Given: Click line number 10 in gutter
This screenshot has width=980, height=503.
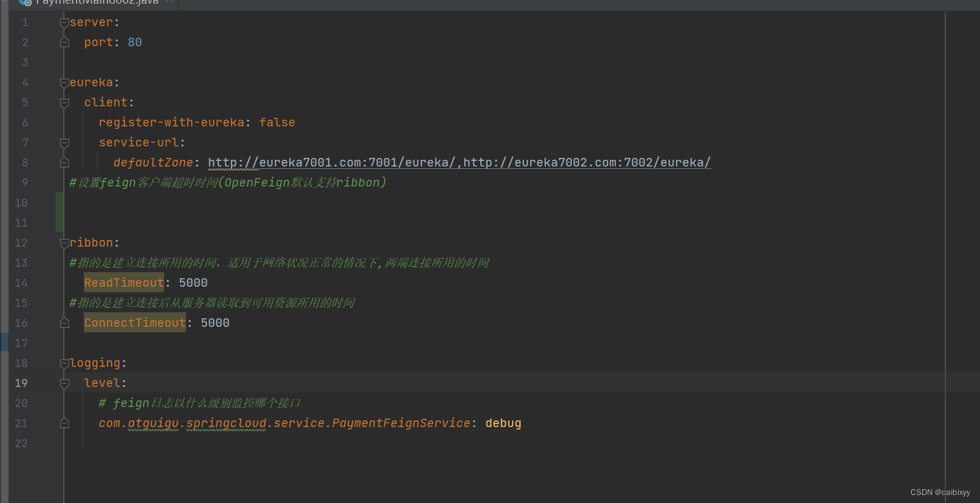Looking at the screenshot, I should (21, 203).
